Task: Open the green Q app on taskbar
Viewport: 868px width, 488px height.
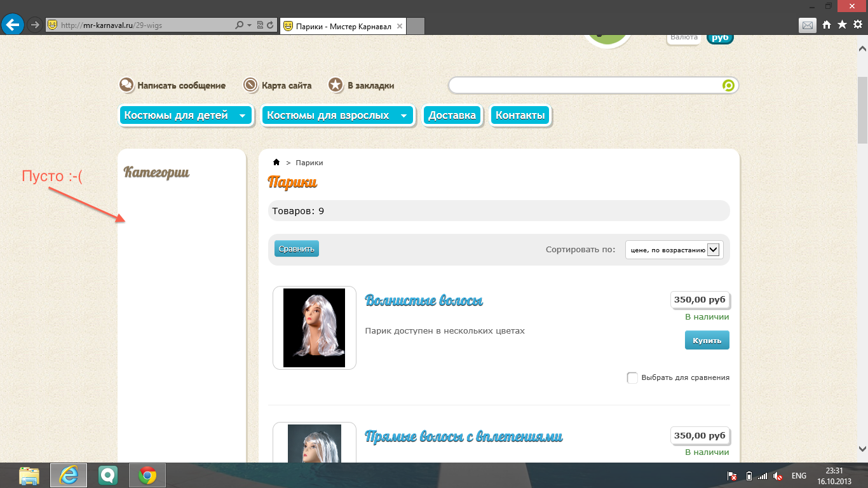Action: (108, 475)
